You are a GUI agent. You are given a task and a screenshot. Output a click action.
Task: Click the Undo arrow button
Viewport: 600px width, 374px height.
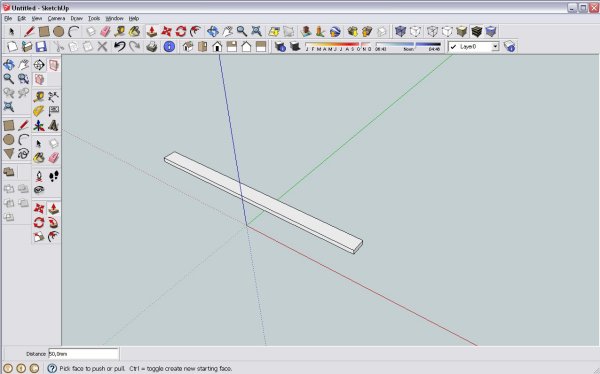point(119,47)
